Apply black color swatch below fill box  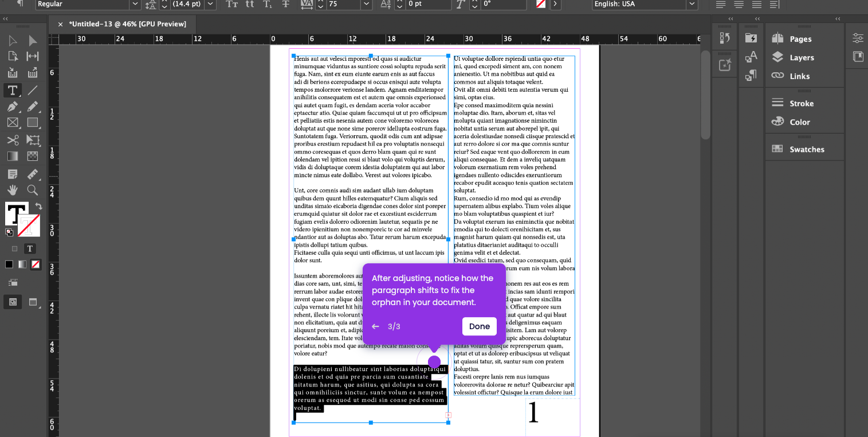click(x=9, y=264)
